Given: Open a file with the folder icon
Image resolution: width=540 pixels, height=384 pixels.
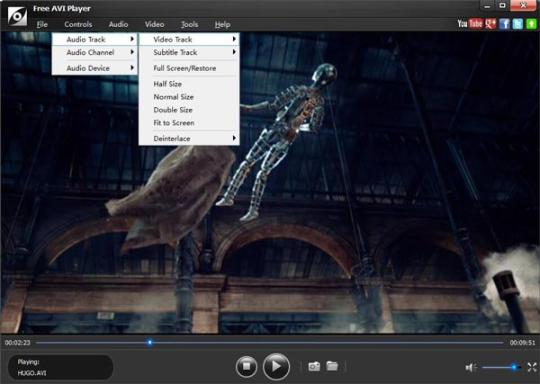Looking at the screenshot, I should point(332,366).
